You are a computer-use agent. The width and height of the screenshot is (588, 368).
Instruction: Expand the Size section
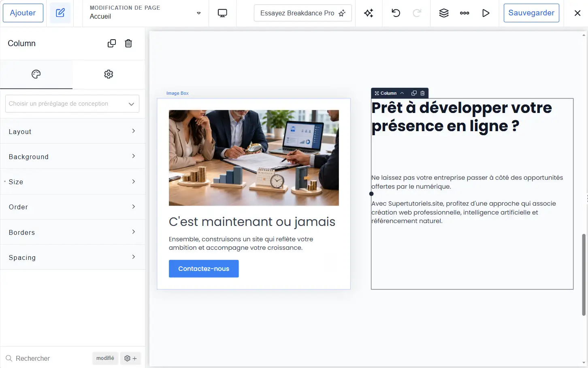72,182
